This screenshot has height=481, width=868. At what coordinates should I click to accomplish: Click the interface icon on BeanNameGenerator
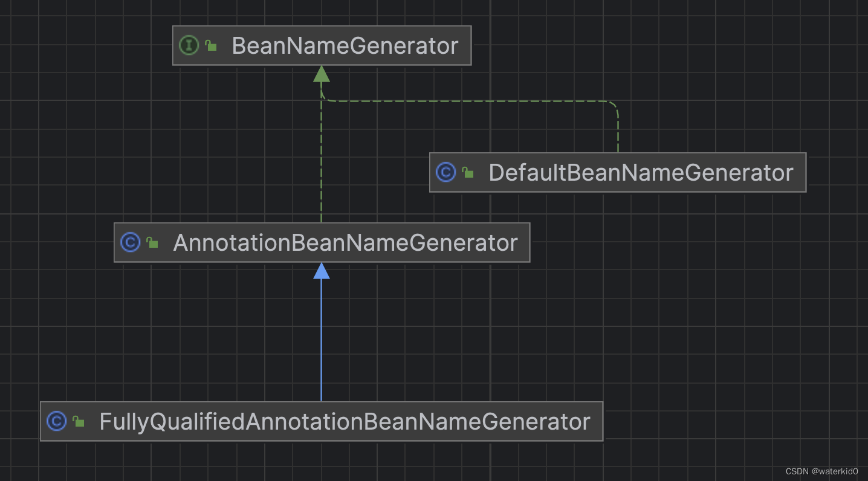point(189,45)
